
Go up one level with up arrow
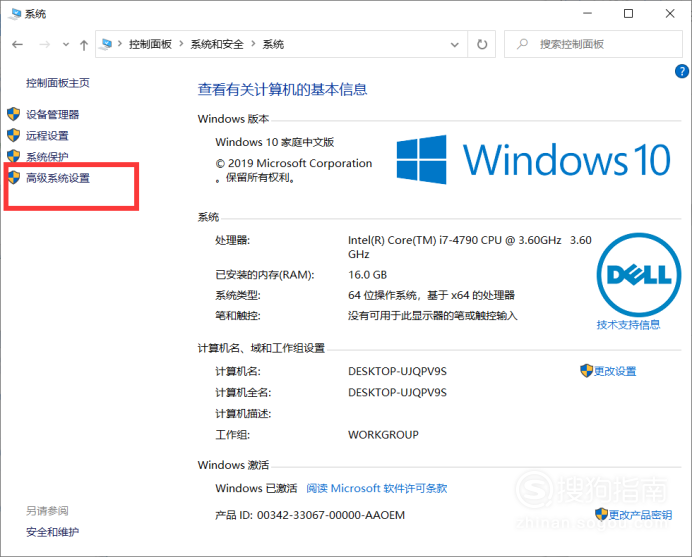[x=84, y=45]
